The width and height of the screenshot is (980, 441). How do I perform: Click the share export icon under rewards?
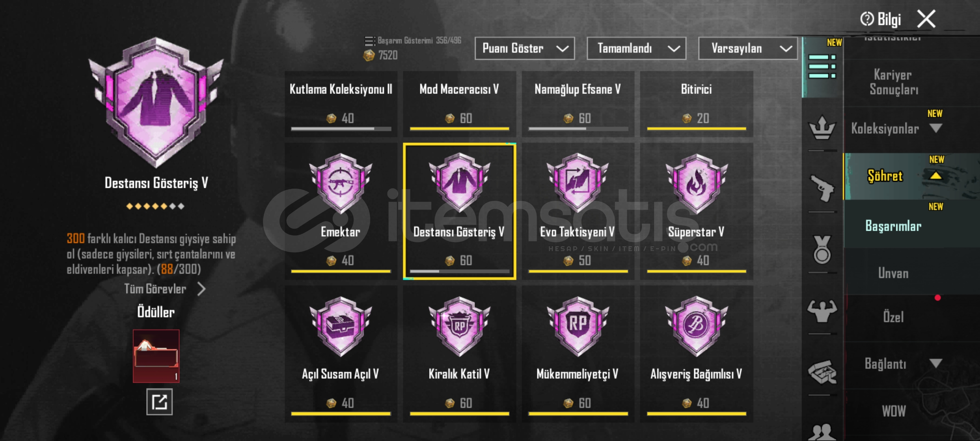(x=159, y=402)
